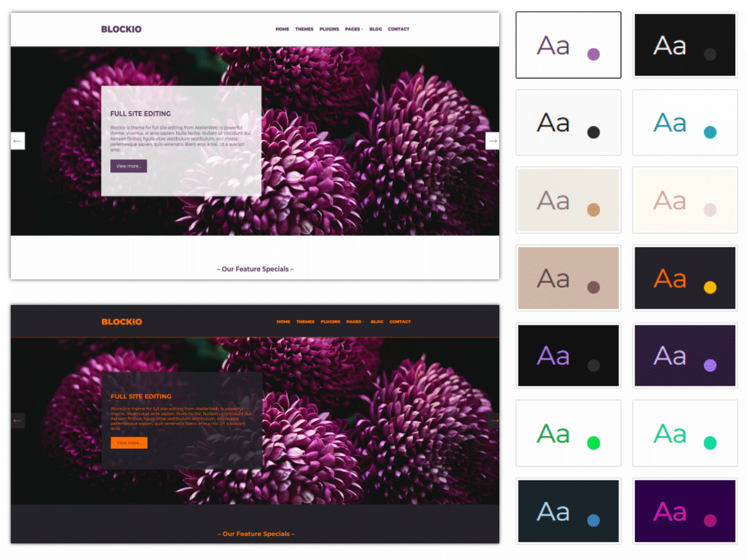This screenshot has width=747, height=560.
Task: Expand the PAGES dropdown in the dark navigation
Action: pyautogui.click(x=355, y=322)
